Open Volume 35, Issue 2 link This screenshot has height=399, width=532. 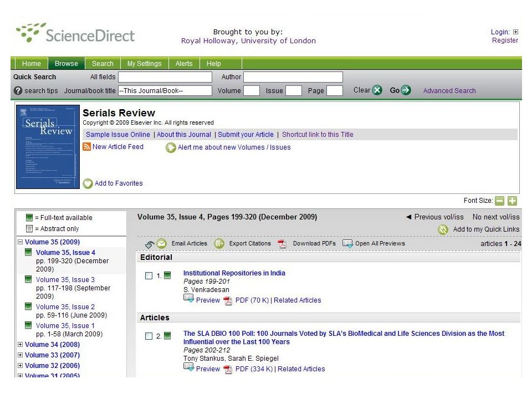coord(65,306)
